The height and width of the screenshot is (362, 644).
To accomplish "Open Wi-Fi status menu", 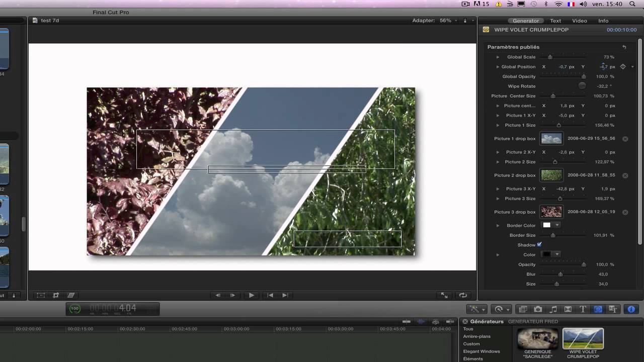I will point(558,4).
